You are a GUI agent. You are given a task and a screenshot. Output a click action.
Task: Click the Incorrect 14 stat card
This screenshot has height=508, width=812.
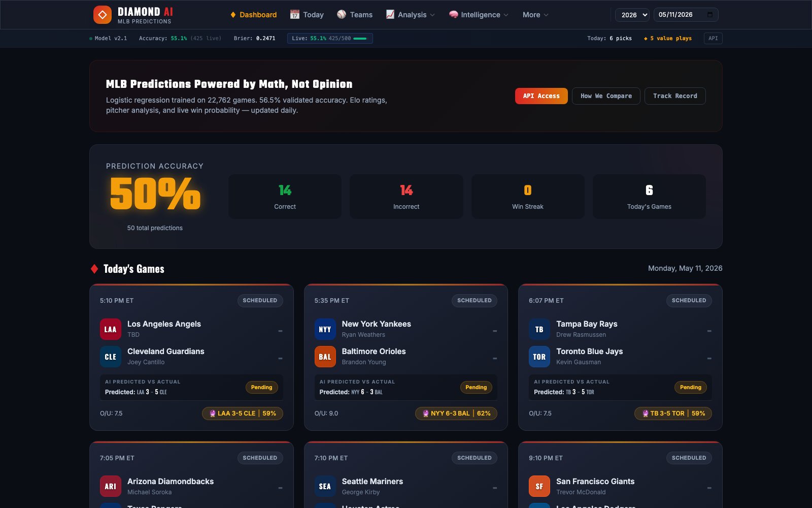pos(406,197)
